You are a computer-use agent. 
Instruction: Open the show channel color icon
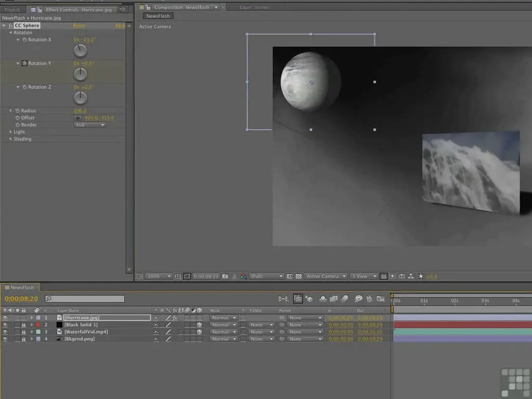point(243,276)
